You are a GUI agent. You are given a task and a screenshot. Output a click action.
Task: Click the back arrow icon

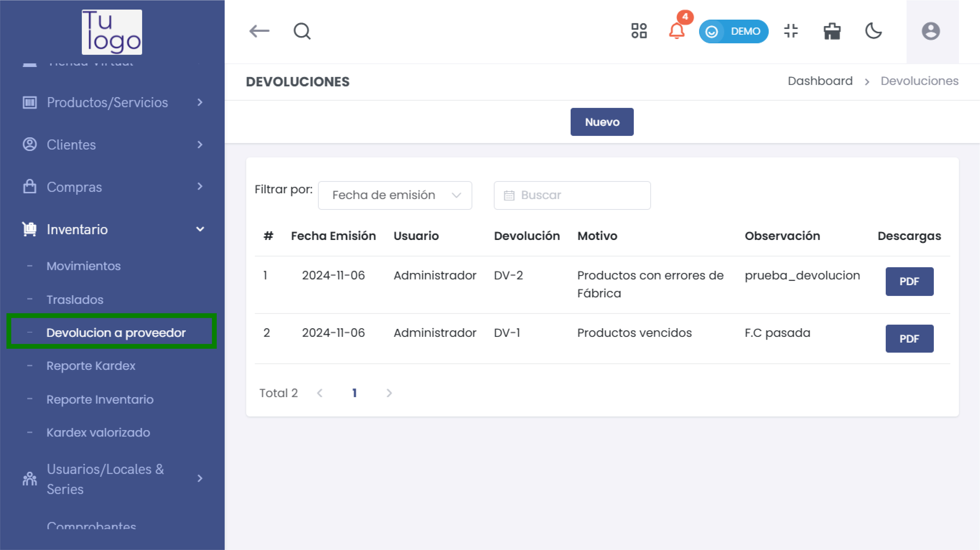pos(259,31)
